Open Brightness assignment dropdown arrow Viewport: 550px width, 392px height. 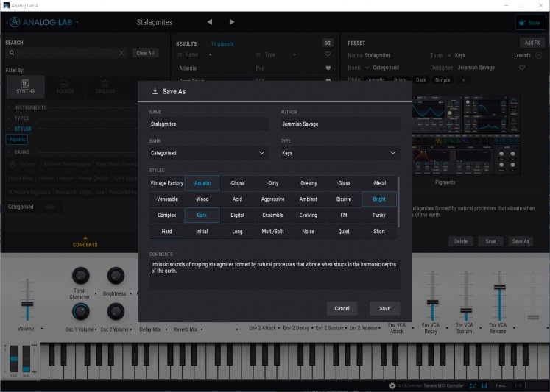point(131,293)
